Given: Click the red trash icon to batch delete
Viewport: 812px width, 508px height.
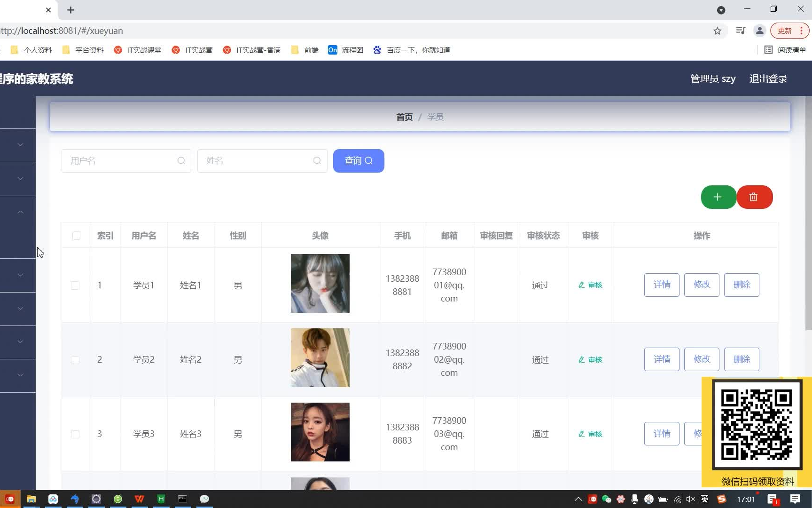Looking at the screenshot, I should click(755, 197).
